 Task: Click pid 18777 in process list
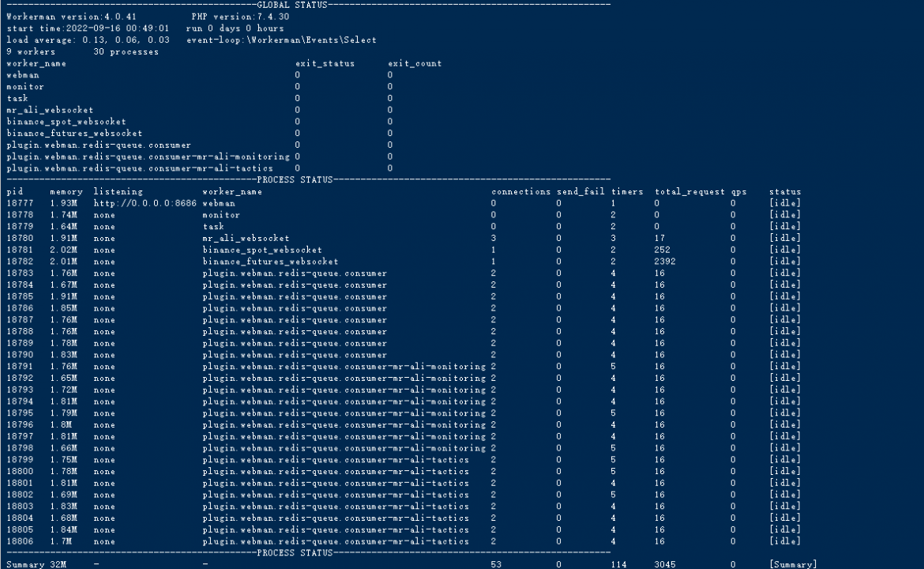[20, 203]
